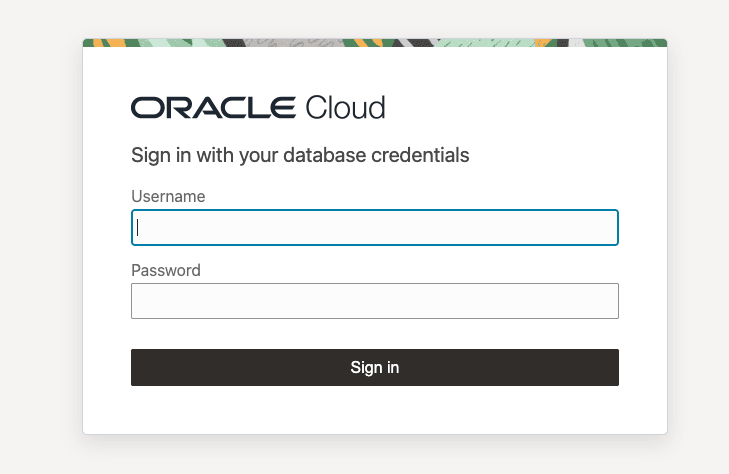This screenshot has width=729, height=474.
Task: Click the Oracle Cloud logo
Action: click(x=257, y=108)
